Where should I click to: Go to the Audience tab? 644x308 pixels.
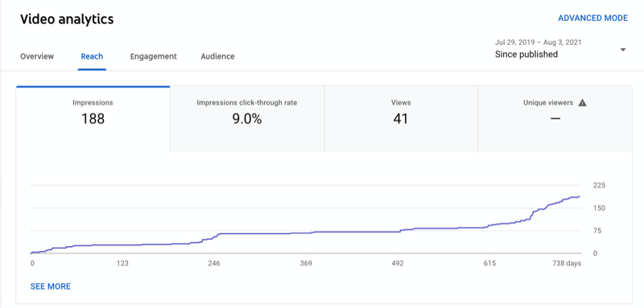[x=217, y=56]
